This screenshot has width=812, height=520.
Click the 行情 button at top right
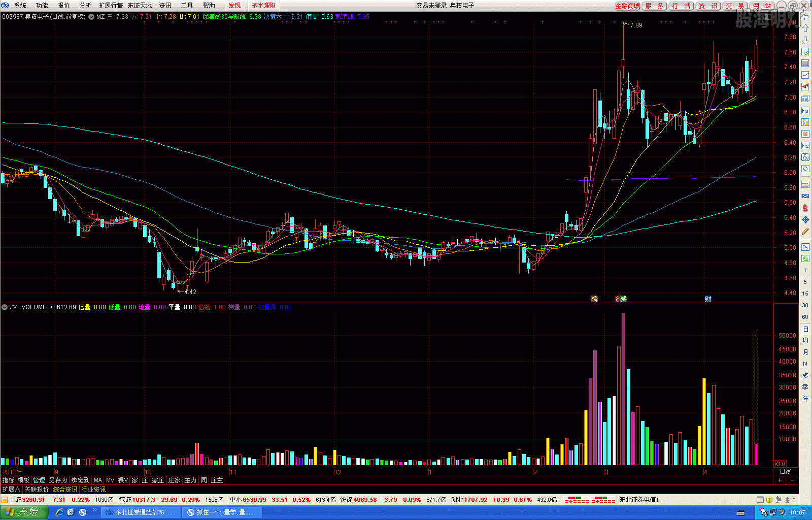click(681, 6)
